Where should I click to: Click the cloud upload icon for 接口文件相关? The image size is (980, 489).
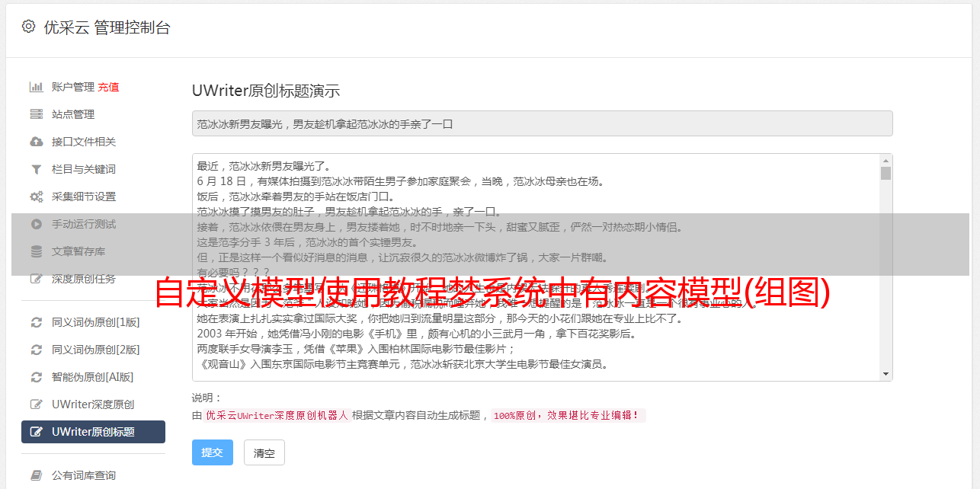(36, 142)
